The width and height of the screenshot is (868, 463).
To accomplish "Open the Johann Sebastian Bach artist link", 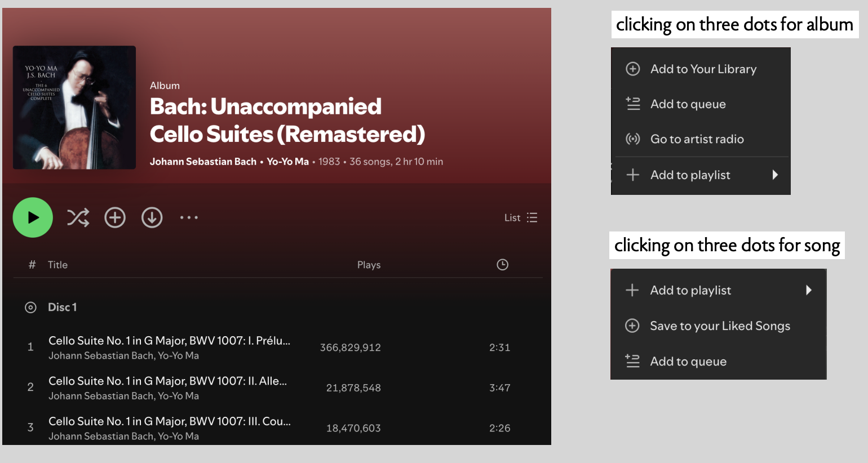I will click(x=203, y=162).
